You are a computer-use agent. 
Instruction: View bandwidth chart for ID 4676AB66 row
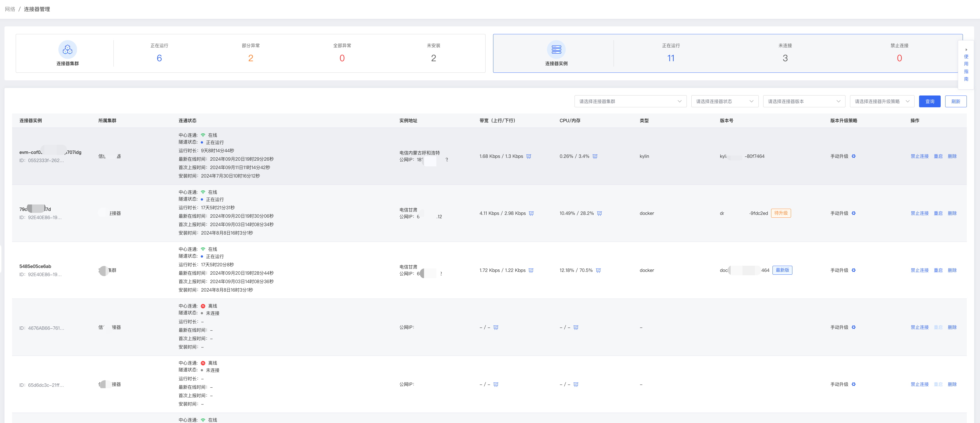[496, 328]
